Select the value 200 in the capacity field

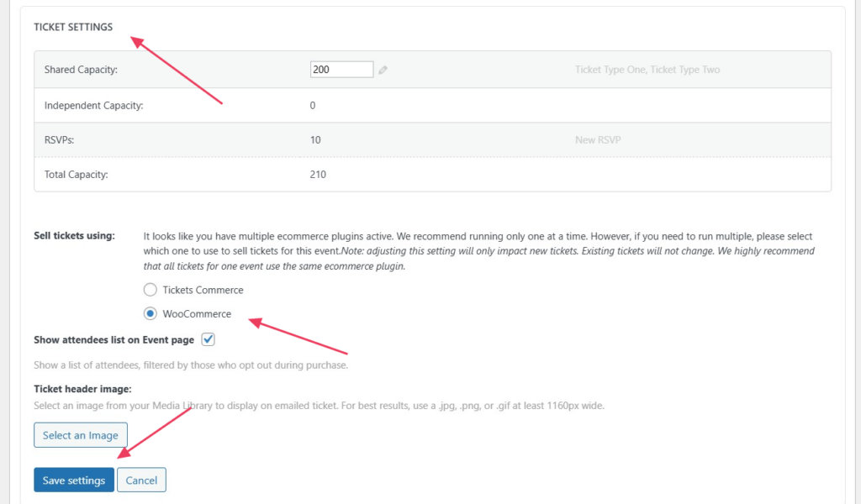[x=322, y=70]
